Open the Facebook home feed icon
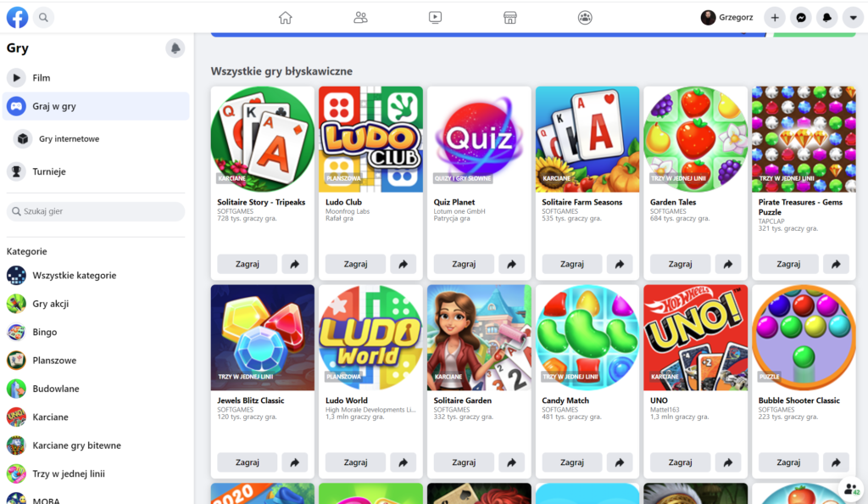 (x=285, y=18)
